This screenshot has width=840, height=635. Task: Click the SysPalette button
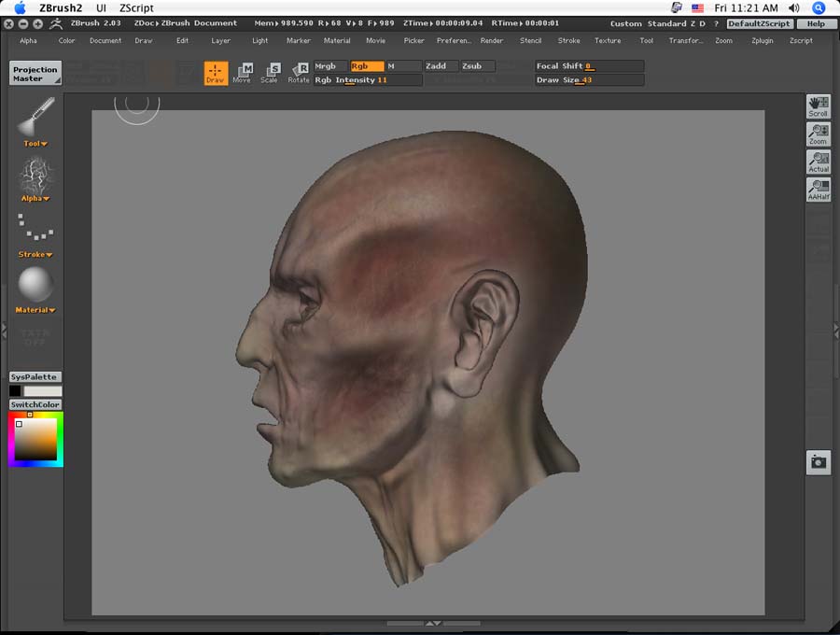click(x=35, y=376)
